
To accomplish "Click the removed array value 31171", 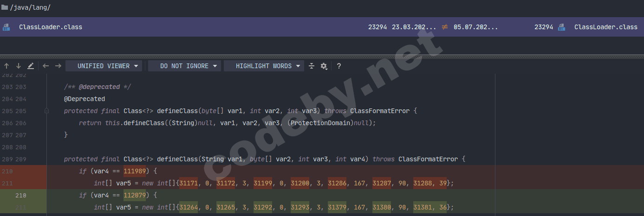I will point(189,183).
